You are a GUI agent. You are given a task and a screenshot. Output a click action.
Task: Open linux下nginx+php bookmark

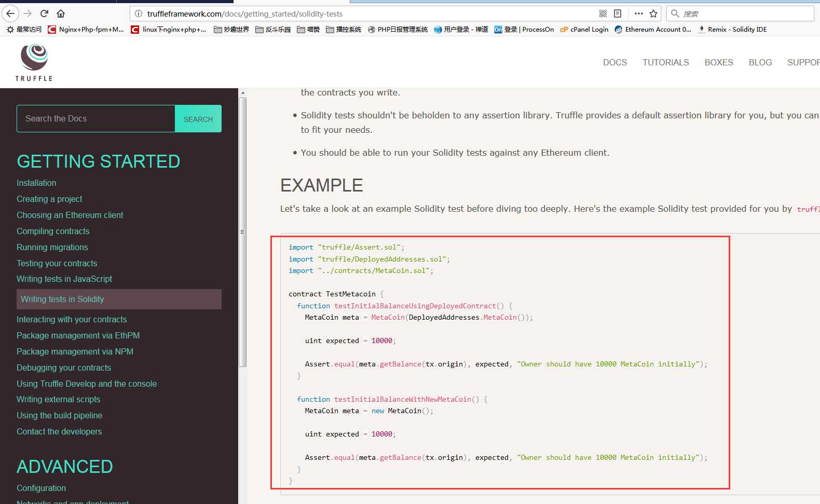click(x=169, y=30)
